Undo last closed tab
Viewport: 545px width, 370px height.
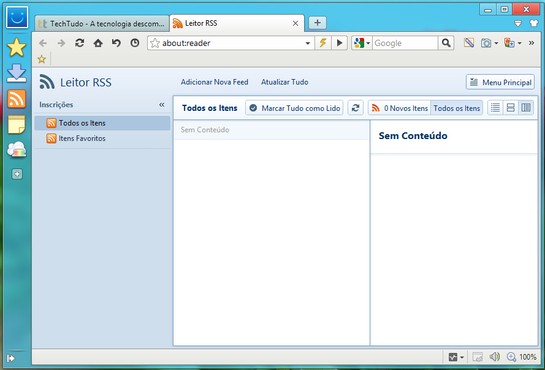116,43
